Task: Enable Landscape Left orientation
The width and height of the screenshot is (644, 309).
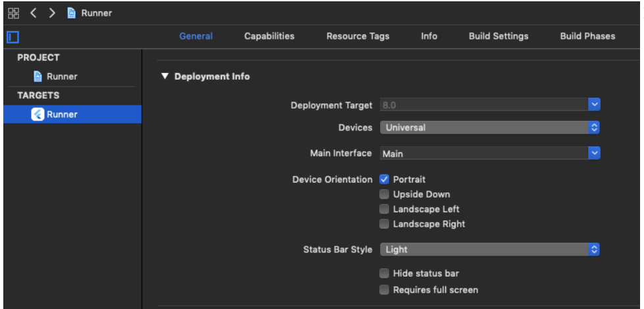Action: tap(385, 209)
